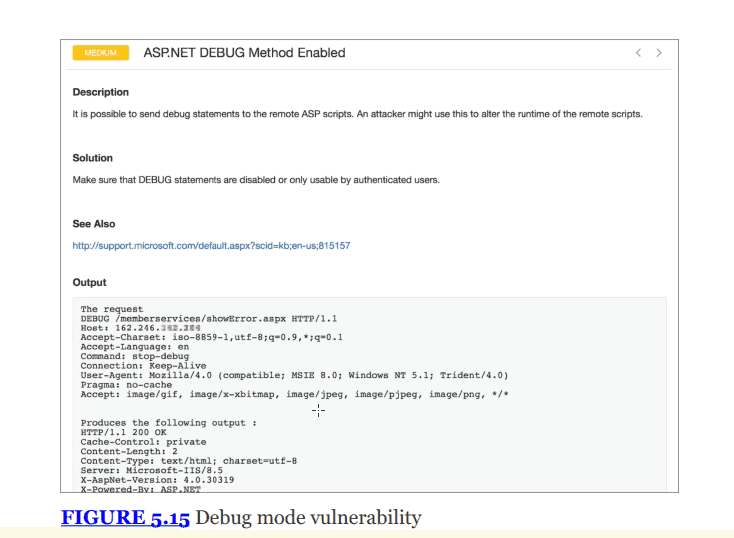The image size is (734, 538).
Task: Open the support.microsoft.com reference link
Action: pyautogui.click(x=211, y=246)
